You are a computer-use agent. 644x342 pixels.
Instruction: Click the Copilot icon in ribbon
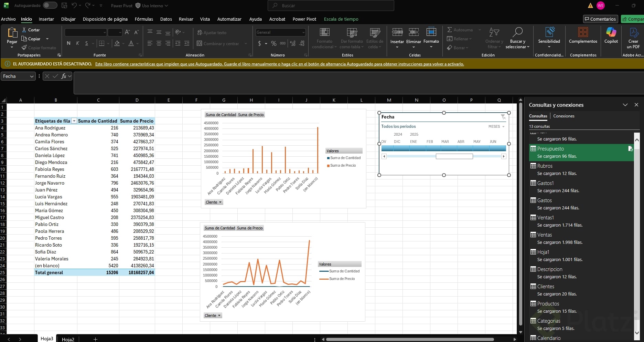click(611, 33)
